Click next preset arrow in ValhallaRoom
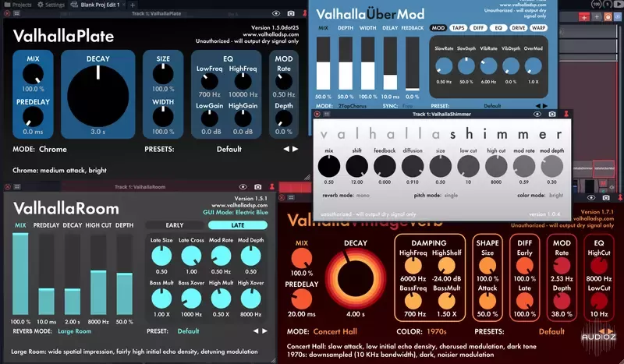 tap(264, 330)
